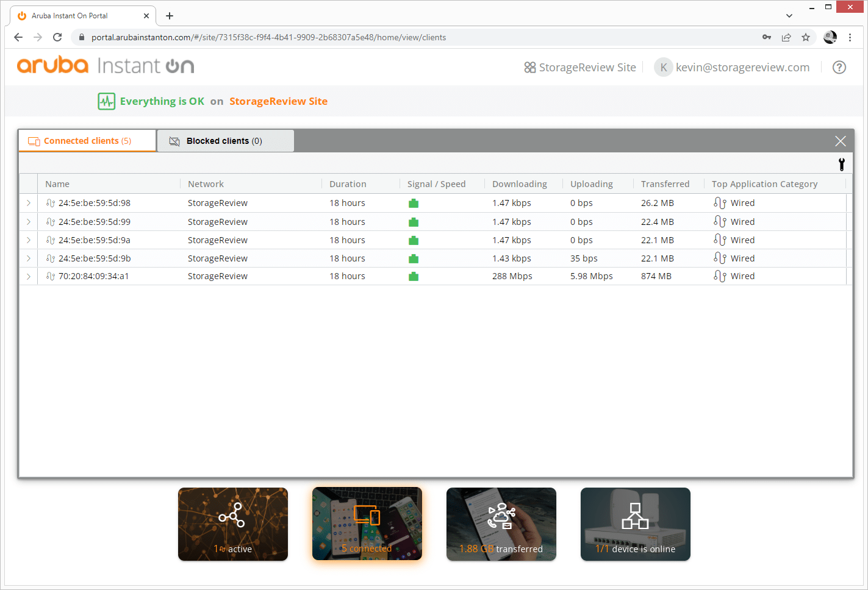Click the K user avatar icon
This screenshot has width=868, height=590.
[x=663, y=67]
